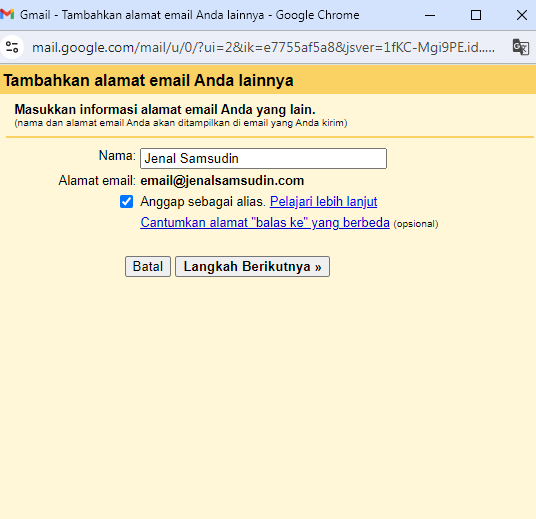Click the "Anggap sebagai alias" label text
Screen dimensions: 536x519
[203, 202]
